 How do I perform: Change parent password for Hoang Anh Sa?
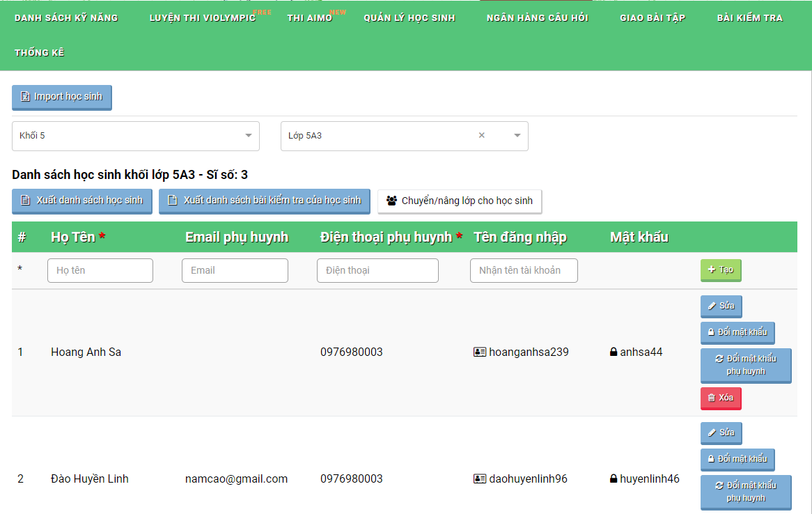[745, 365]
